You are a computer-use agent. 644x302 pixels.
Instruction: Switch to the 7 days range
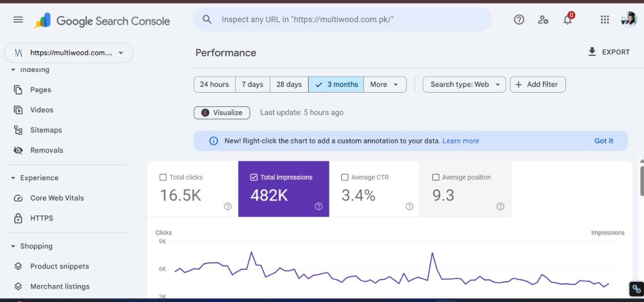pos(253,85)
